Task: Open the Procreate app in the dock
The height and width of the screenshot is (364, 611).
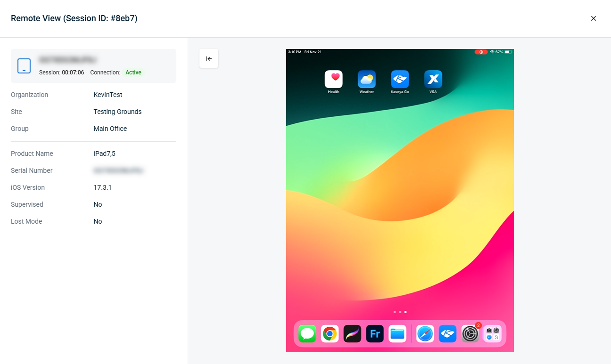Action: [x=352, y=334]
